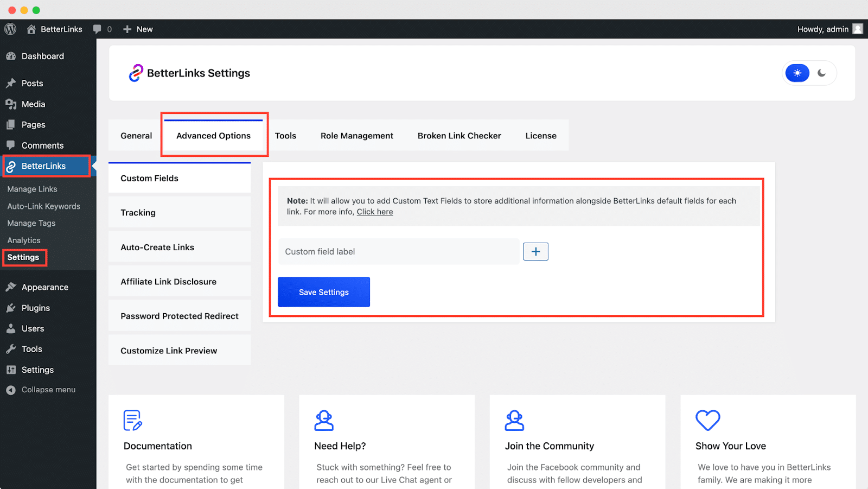Click the Show Your Love heart icon
This screenshot has width=868, height=489.
click(x=706, y=420)
